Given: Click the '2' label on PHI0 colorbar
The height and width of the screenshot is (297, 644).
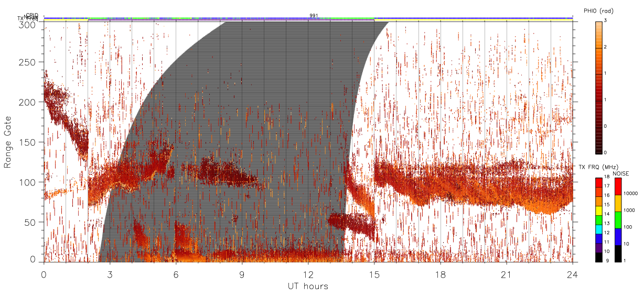Looking at the screenshot, I should coord(606,48).
